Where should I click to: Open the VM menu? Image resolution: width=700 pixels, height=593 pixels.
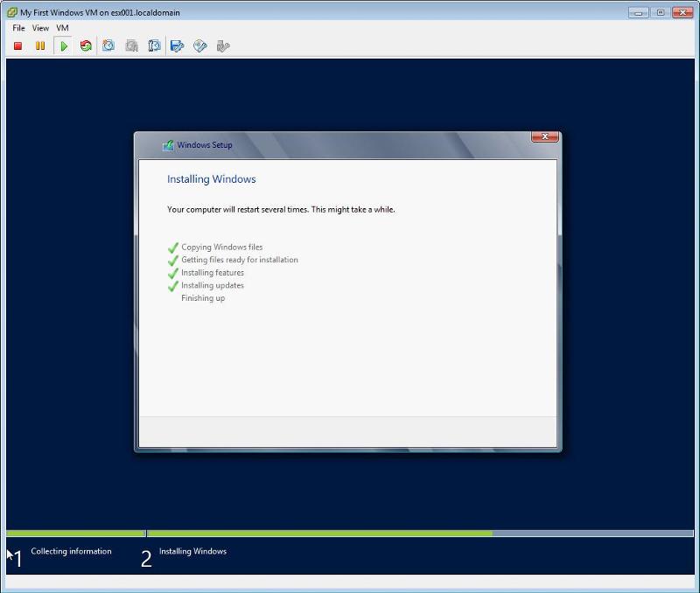tap(62, 28)
